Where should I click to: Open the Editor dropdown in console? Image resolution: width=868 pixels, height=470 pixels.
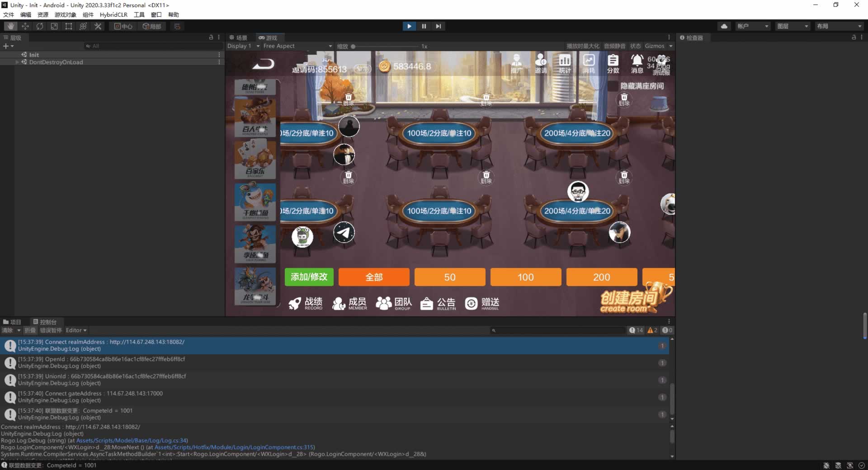click(x=76, y=330)
